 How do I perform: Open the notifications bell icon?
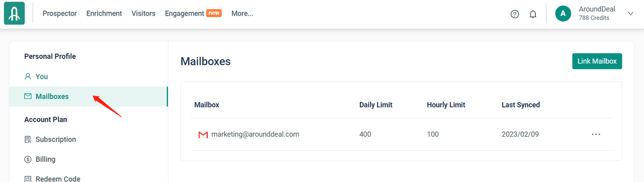click(x=533, y=14)
